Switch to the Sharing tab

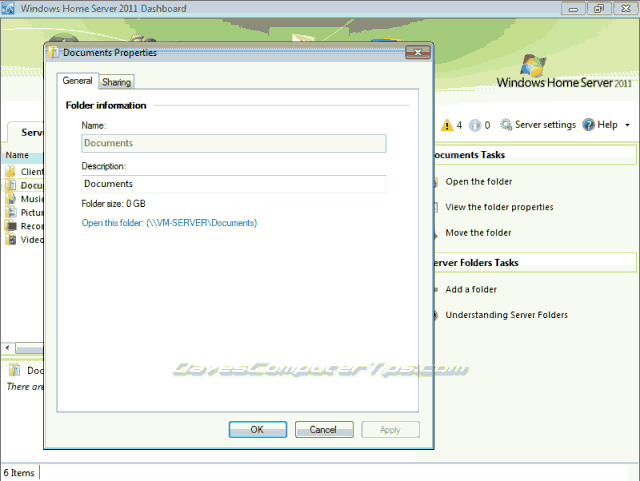point(117,82)
